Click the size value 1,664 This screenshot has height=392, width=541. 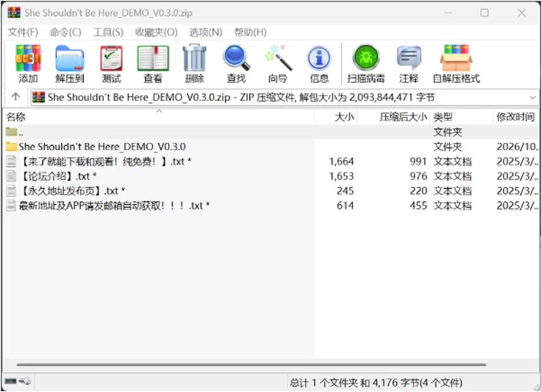[342, 161]
